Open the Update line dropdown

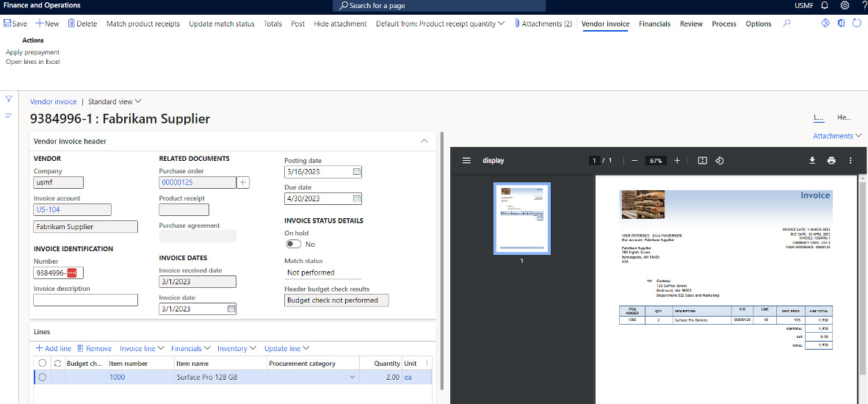click(286, 349)
